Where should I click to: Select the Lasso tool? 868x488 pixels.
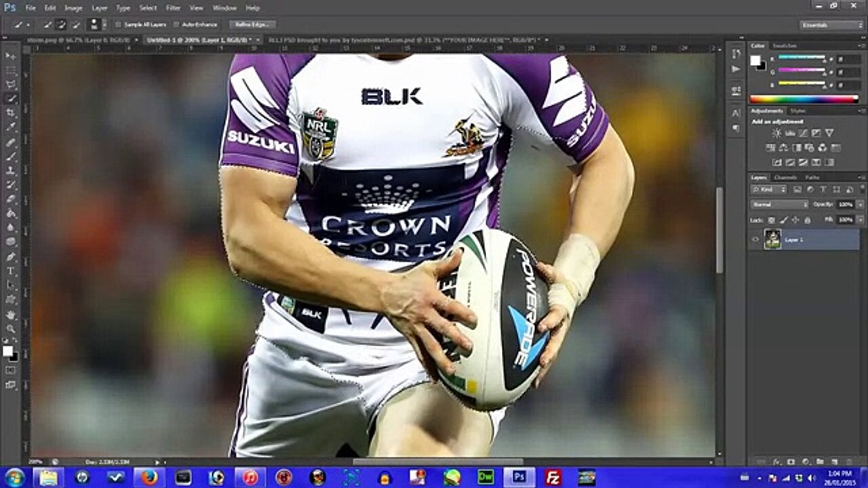click(11, 84)
